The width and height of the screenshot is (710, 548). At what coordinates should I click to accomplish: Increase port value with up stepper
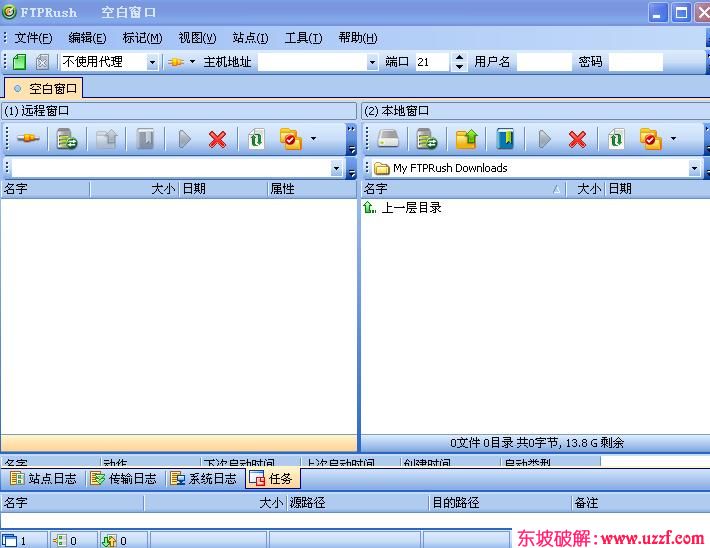click(459, 58)
